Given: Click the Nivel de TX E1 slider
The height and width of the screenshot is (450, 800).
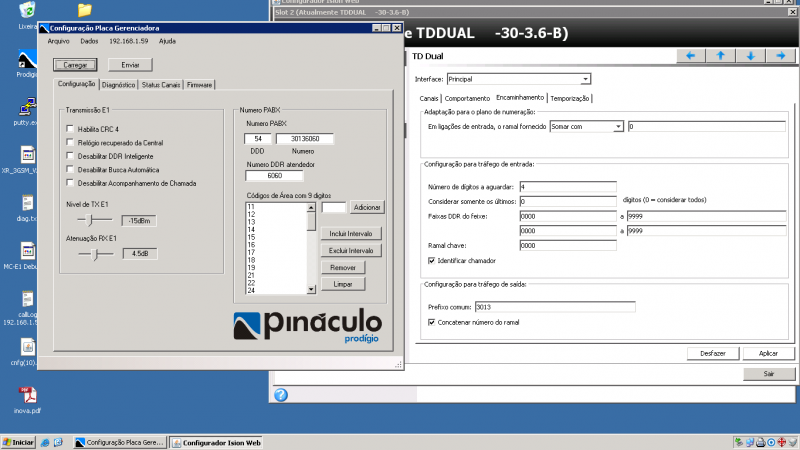Looking at the screenshot, I should coord(90,219).
